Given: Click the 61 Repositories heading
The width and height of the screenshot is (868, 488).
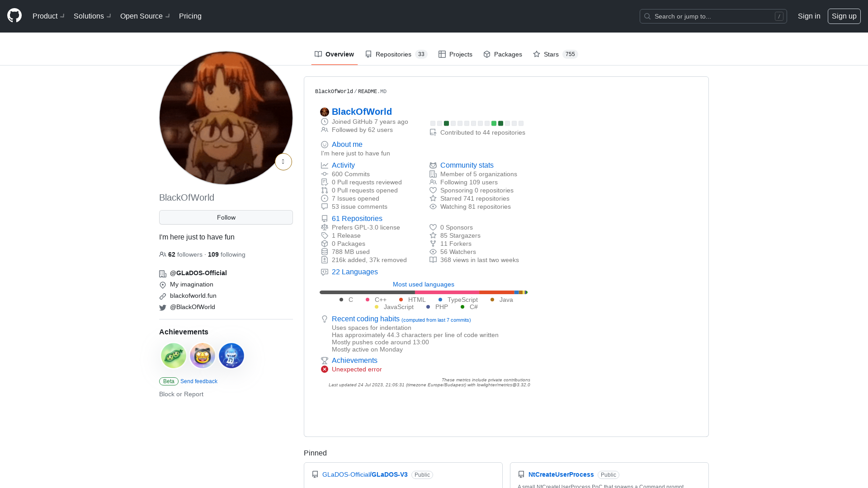Looking at the screenshot, I should click(x=357, y=219).
